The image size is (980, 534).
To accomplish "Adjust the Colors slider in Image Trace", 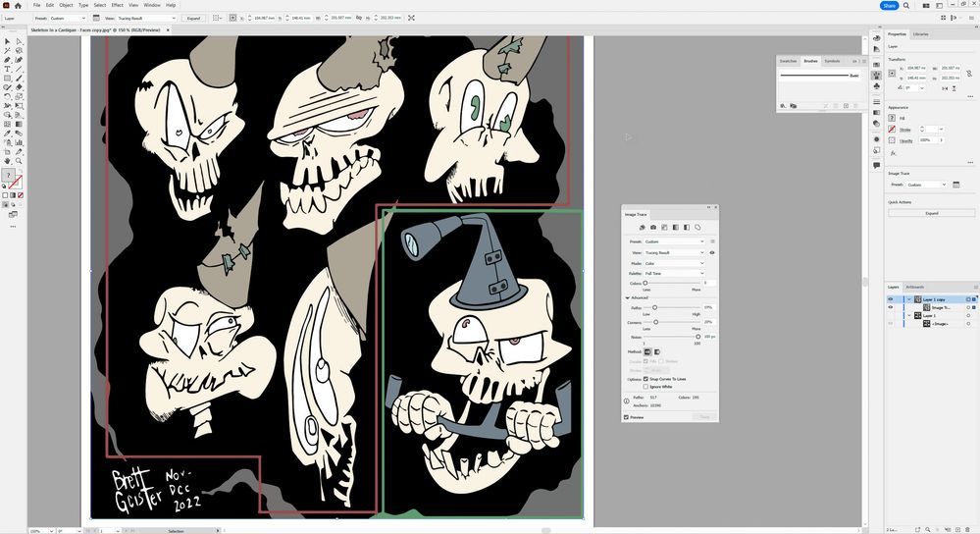I will point(645,283).
